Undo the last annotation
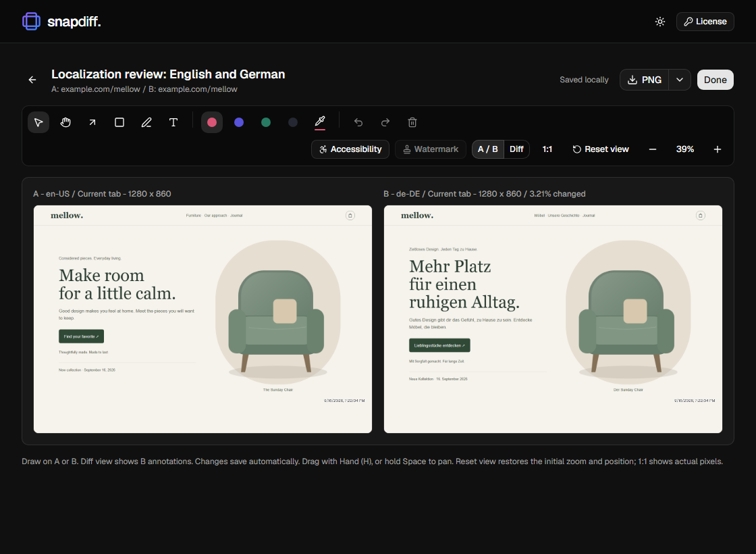This screenshot has width=756, height=554. pyautogui.click(x=358, y=122)
